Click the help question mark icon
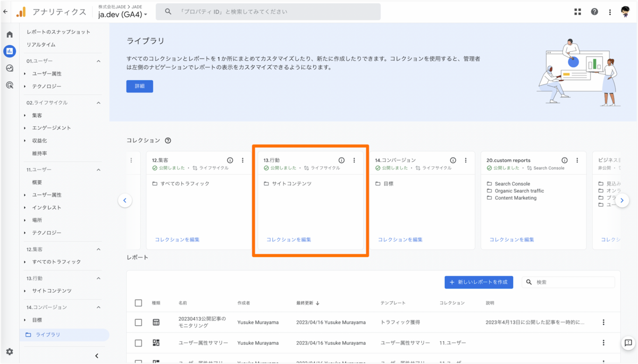Screen dimensions: 638x364 [594, 11]
